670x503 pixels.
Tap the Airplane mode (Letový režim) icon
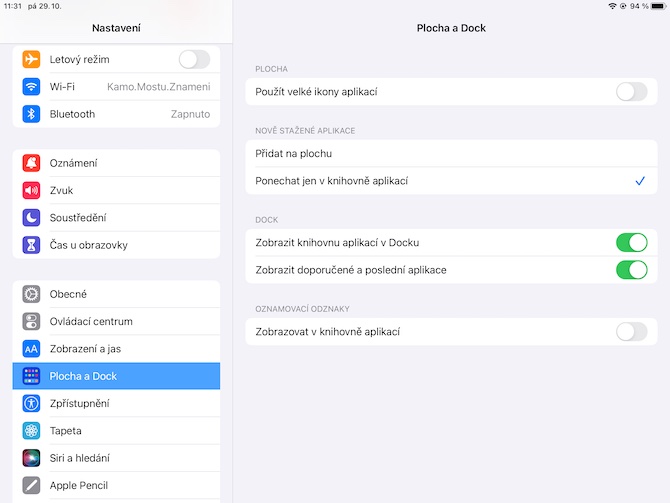click(x=31, y=60)
